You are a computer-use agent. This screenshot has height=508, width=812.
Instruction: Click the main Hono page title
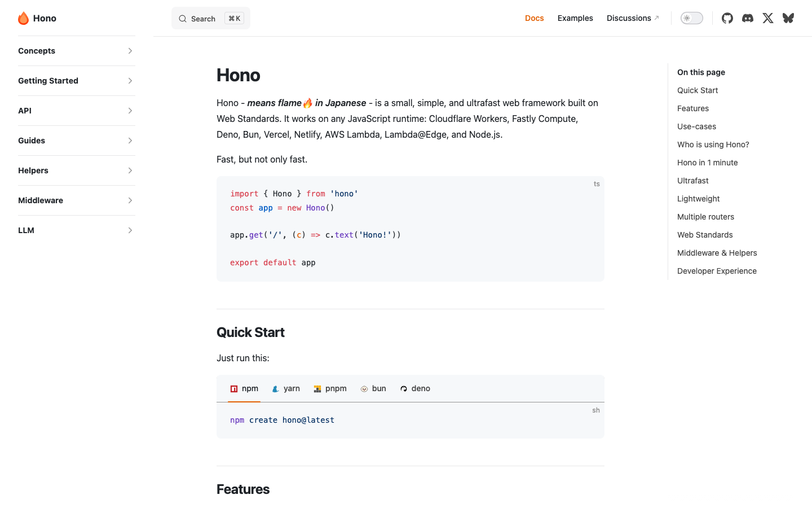pos(238,75)
